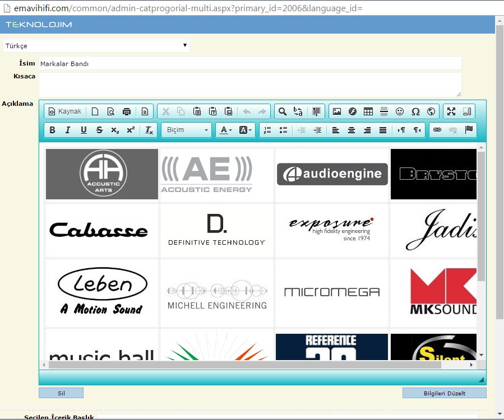This screenshot has width=504, height=420.
Task: Insert a table via the Table icon
Action: click(368, 111)
